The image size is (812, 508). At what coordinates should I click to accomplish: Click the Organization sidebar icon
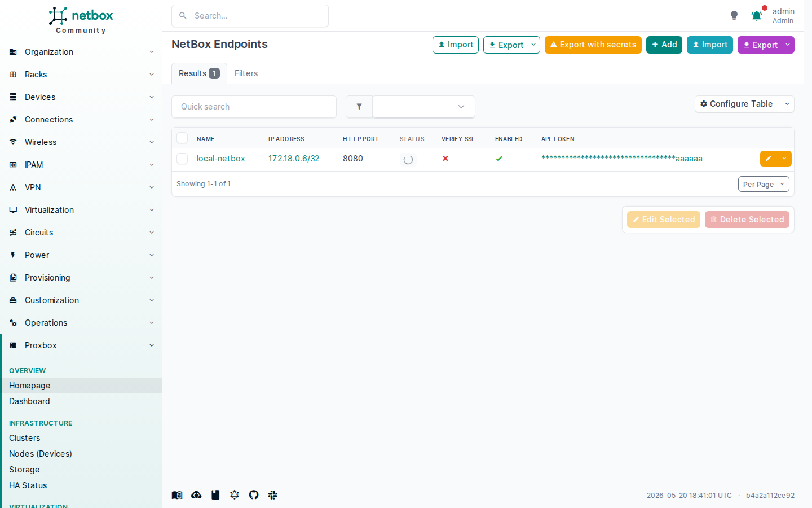tap(13, 52)
